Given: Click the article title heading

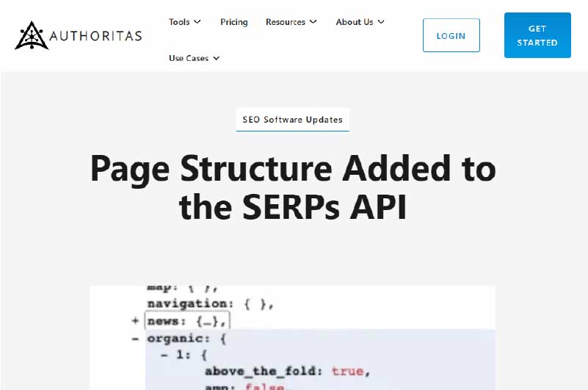Looking at the screenshot, I should click(x=293, y=187).
